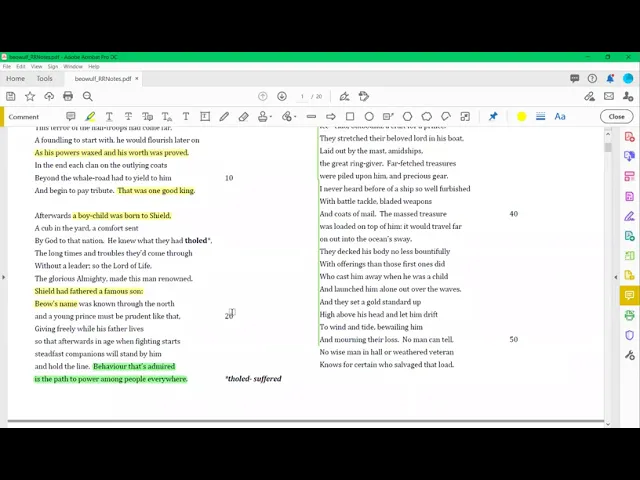Open the line thickness options
The width and height of the screenshot is (640, 480).
(x=540, y=117)
